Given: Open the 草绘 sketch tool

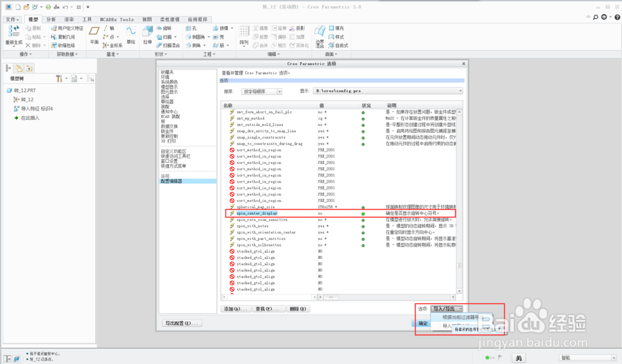Looking at the screenshot, I should [131, 35].
